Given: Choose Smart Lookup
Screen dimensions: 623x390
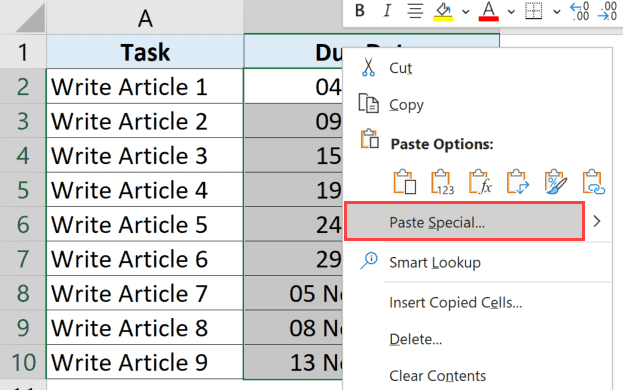Looking at the screenshot, I should tap(477, 262).
